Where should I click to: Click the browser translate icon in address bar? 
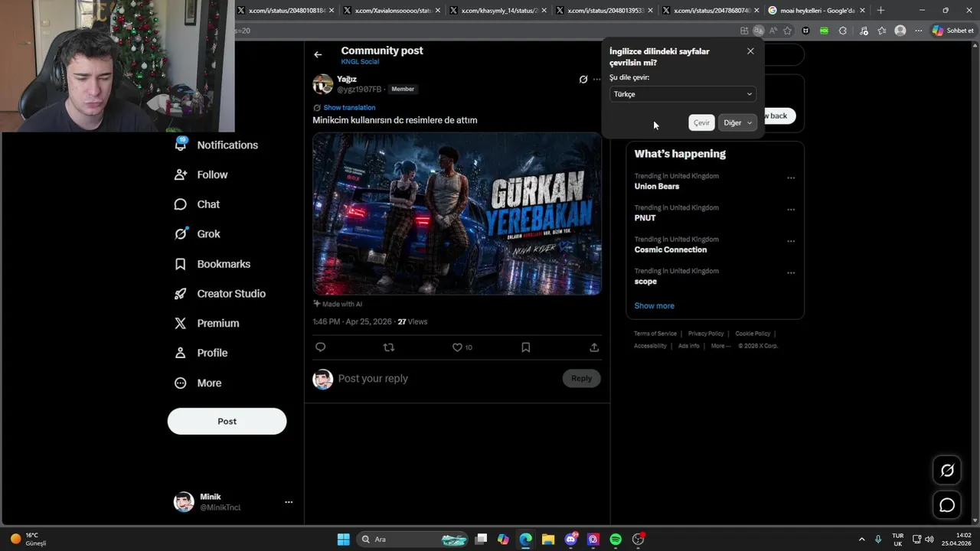click(x=758, y=31)
